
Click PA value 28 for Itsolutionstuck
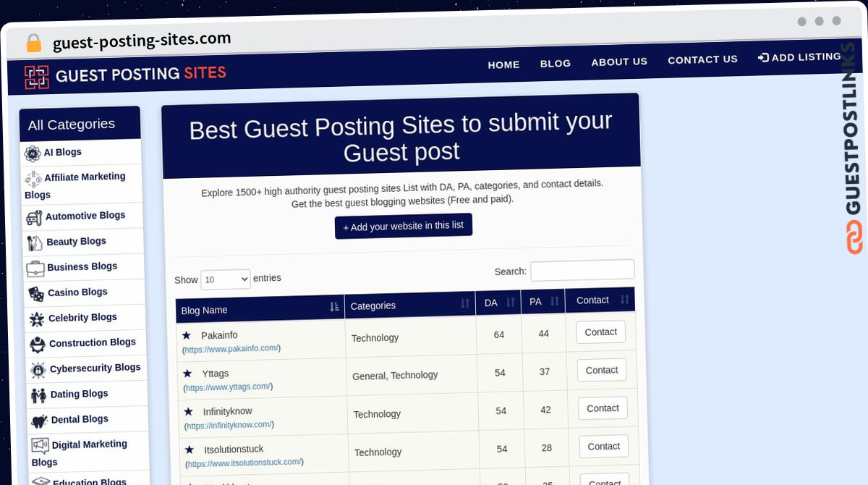tap(547, 448)
